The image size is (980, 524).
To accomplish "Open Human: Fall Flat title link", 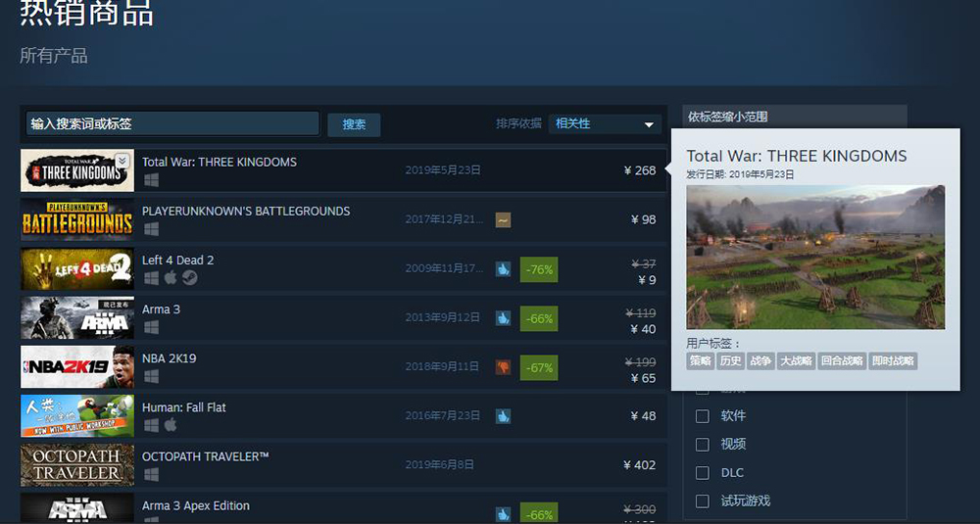I will coord(184,407).
